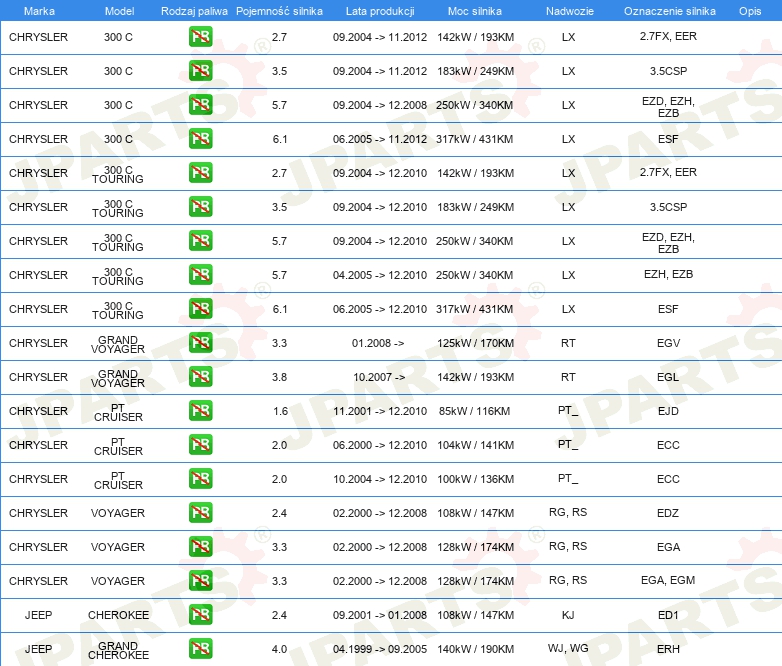Viewport: 782px width, 666px height.
Task: Click the 09.2001 -> 01.2008 dates
Action: 380,615
